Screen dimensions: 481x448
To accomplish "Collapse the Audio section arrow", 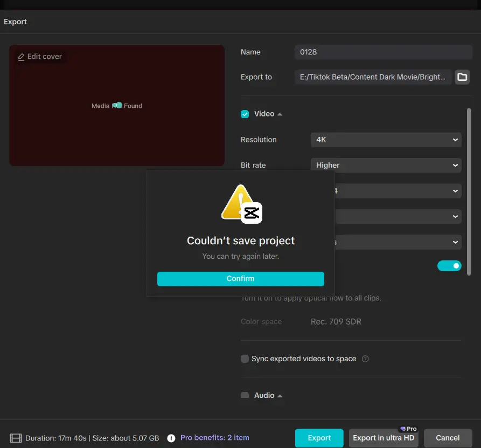I will coord(280,396).
